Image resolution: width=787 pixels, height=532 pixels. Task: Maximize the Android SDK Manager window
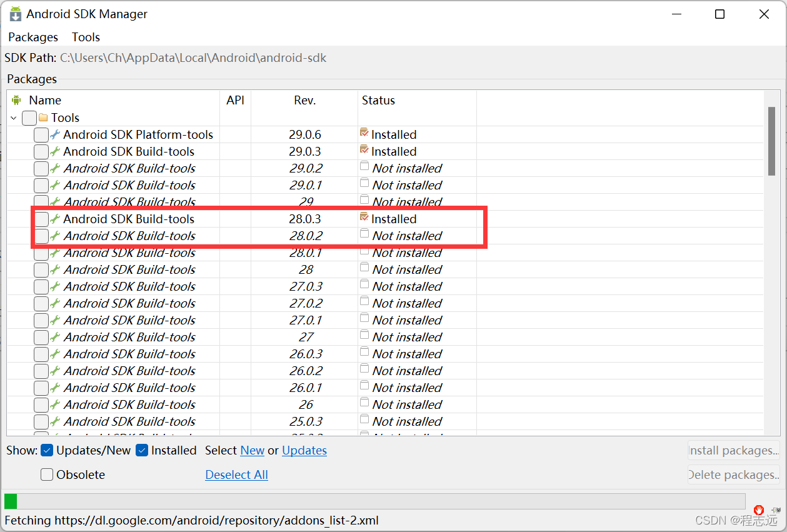point(719,14)
